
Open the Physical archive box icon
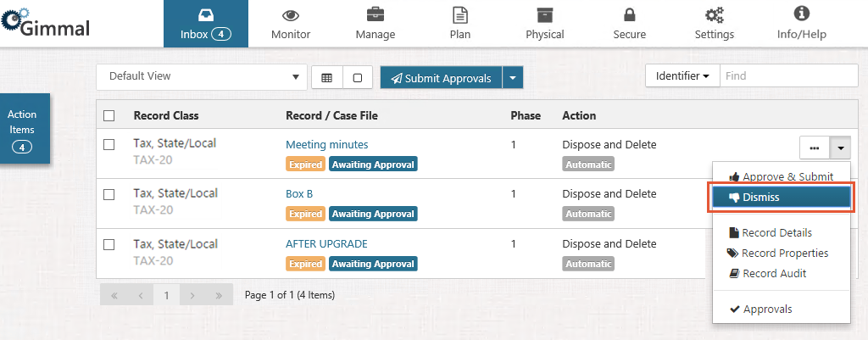pos(545,14)
